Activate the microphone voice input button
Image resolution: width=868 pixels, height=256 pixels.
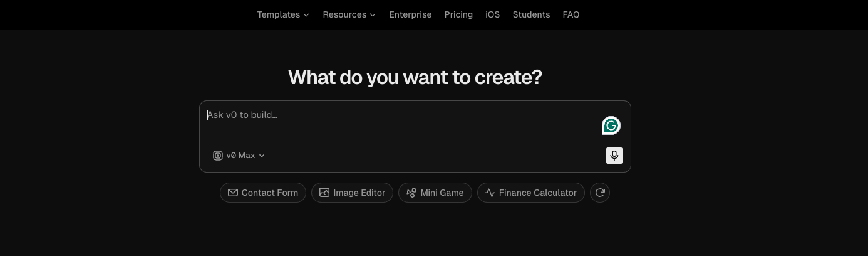pos(614,156)
